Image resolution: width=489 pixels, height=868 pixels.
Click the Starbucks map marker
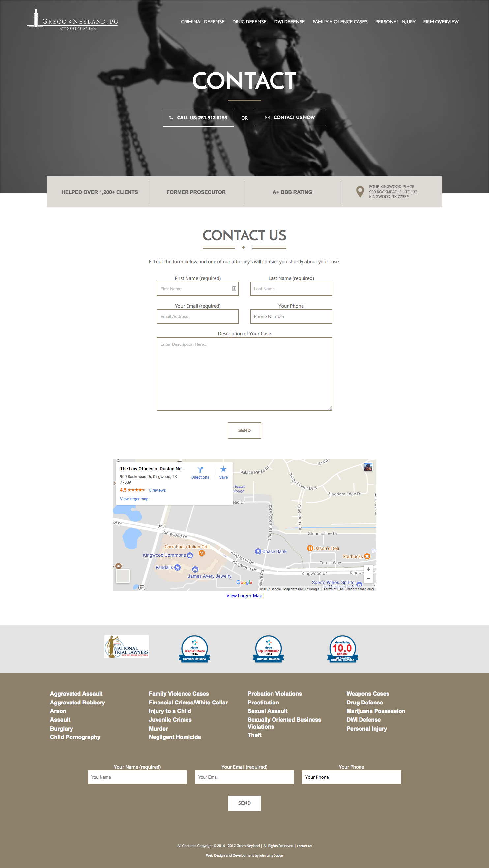tap(367, 556)
